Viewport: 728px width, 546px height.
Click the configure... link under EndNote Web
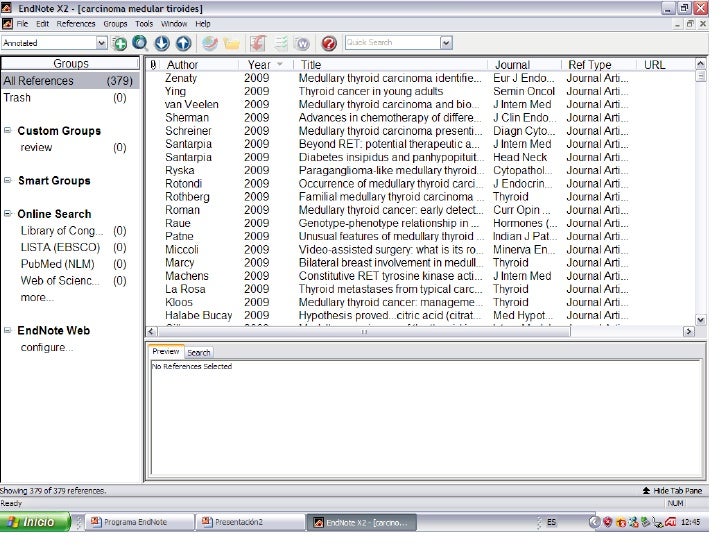[x=46, y=348]
